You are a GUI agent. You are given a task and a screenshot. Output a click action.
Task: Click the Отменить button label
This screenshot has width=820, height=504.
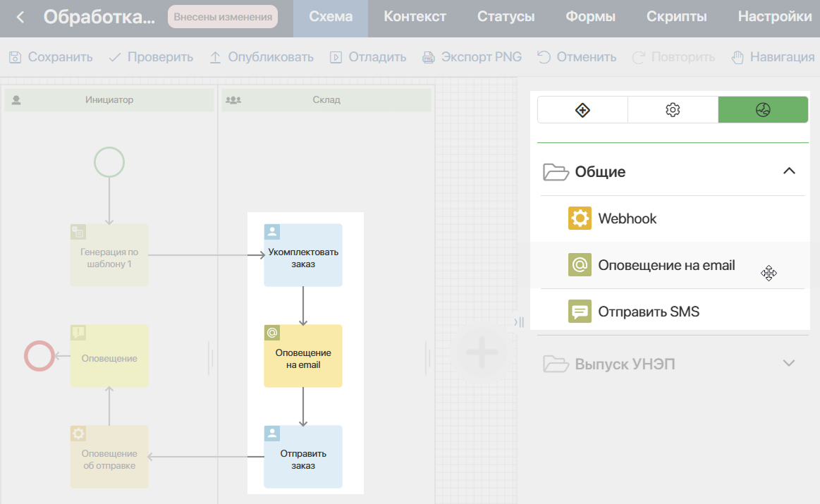coord(586,57)
